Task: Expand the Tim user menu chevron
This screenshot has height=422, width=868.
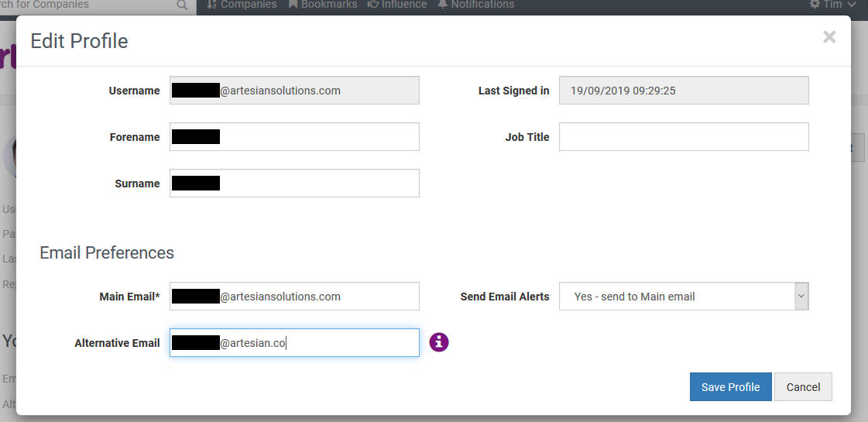Action: point(852,5)
